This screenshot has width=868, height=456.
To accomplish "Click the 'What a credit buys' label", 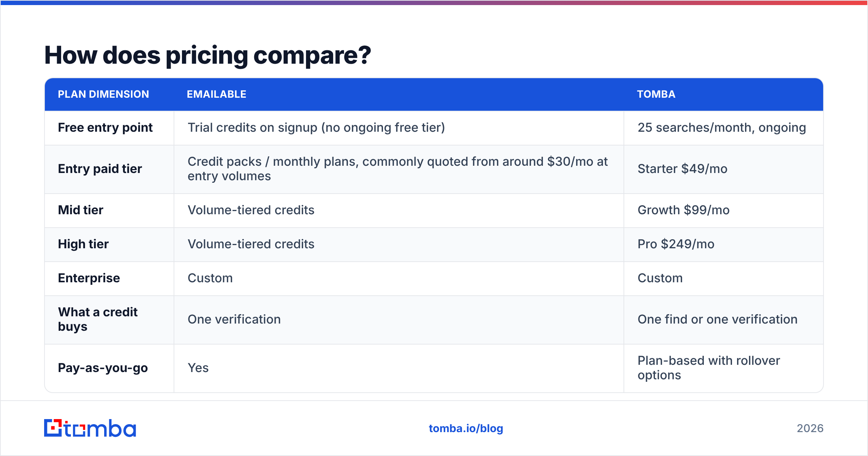I will (x=98, y=320).
